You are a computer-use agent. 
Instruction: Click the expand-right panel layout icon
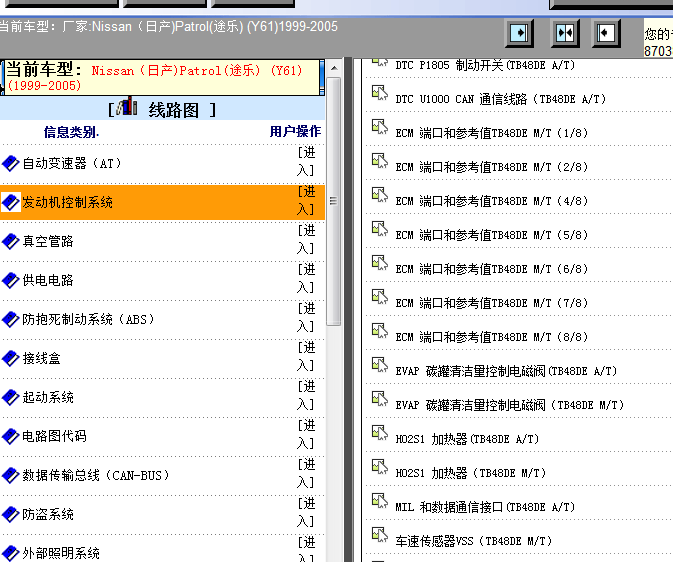[519, 33]
